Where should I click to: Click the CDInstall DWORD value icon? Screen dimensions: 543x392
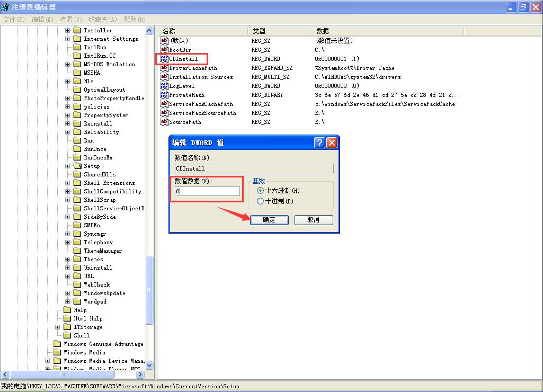[164, 59]
